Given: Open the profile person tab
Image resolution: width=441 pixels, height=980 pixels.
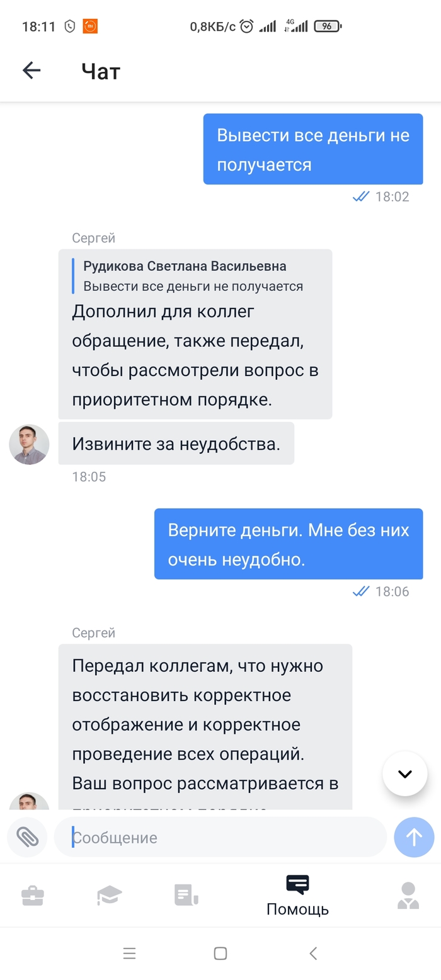Looking at the screenshot, I should point(408,895).
